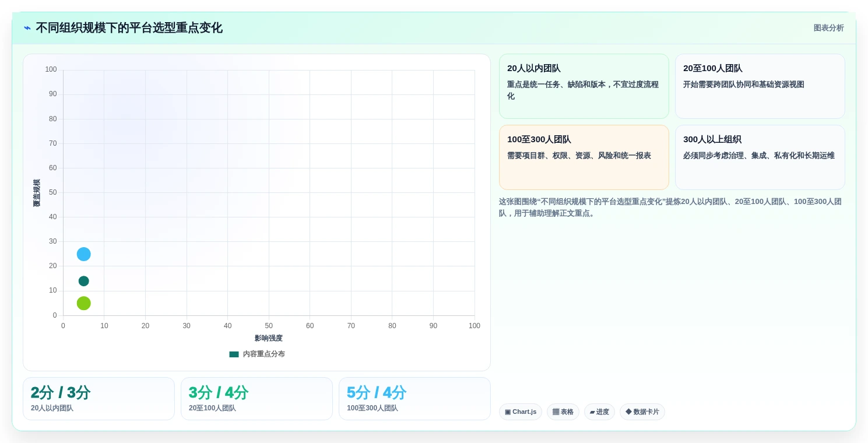
Task: Click the lightning icon beside the title
Action: [27, 28]
